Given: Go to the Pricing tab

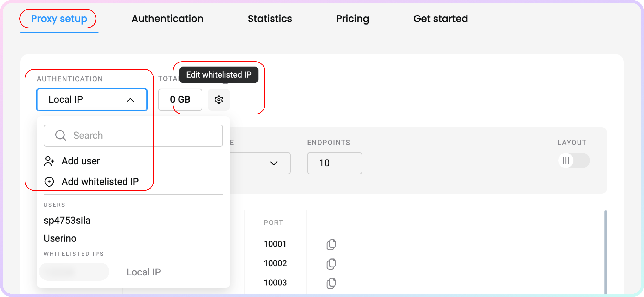Looking at the screenshot, I should (x=352, y=19).
